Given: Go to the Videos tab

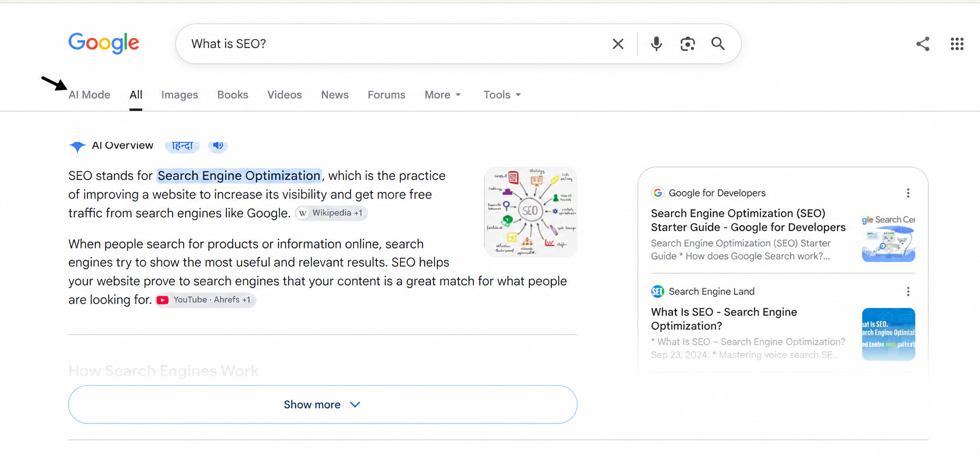Looking at the screenshot, I should click(x=284, y=95).
